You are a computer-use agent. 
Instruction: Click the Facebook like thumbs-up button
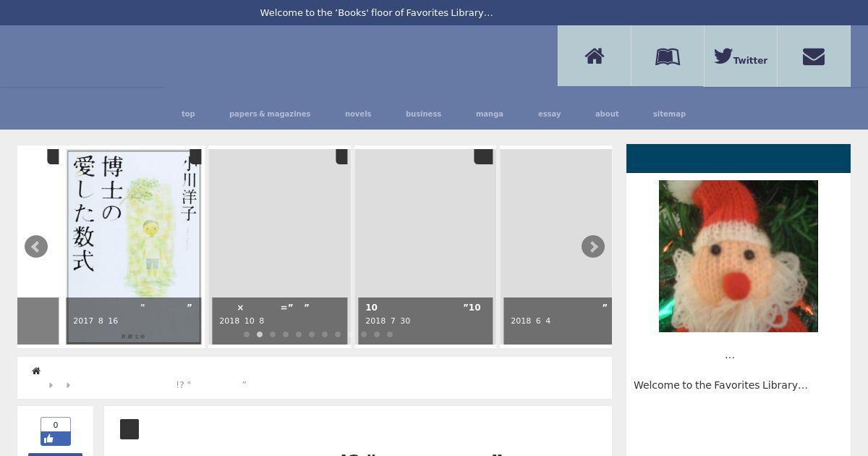(56, 439)
